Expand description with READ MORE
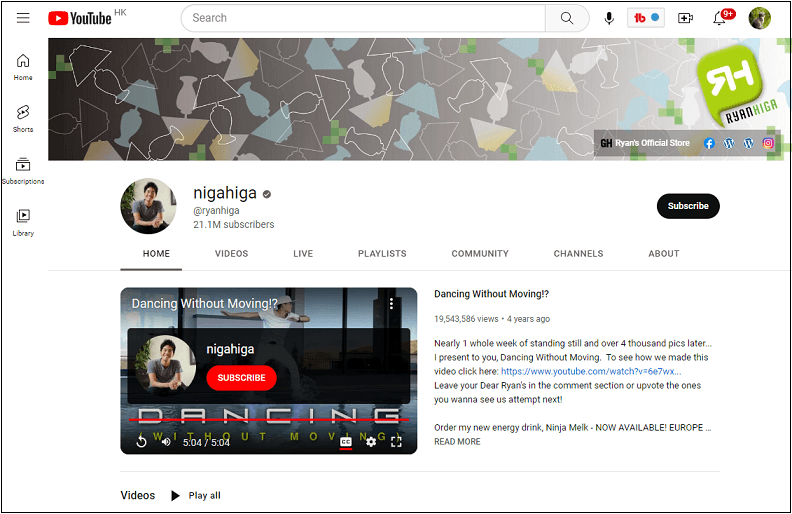This screenshot has height=514, width=792. pos(457,441)
